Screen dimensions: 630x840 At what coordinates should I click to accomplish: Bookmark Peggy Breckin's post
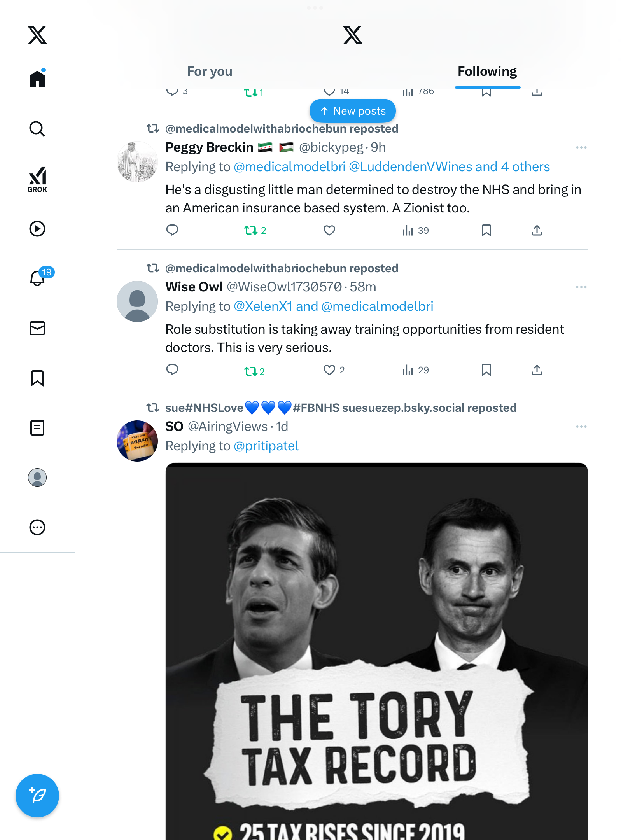click(x=486, y=230)
